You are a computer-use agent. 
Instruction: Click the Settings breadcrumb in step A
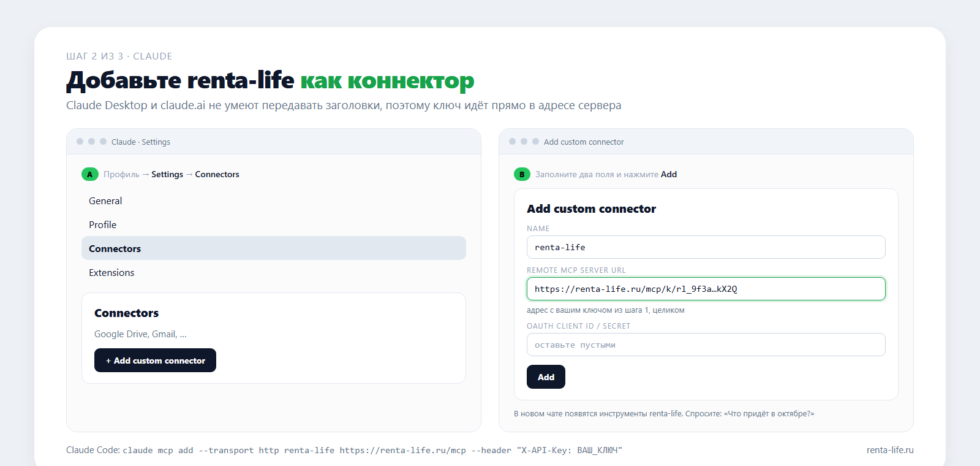click(x=167, y=175)
